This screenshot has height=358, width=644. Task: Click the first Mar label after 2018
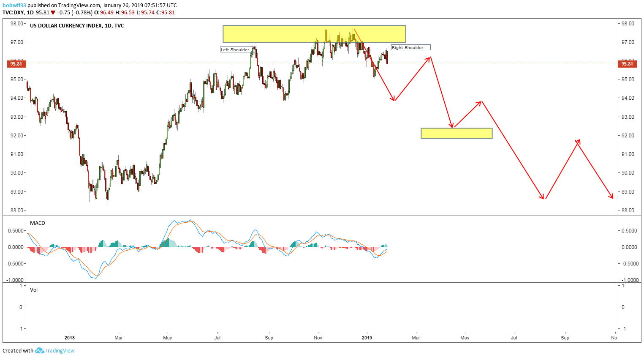[119, 338]
